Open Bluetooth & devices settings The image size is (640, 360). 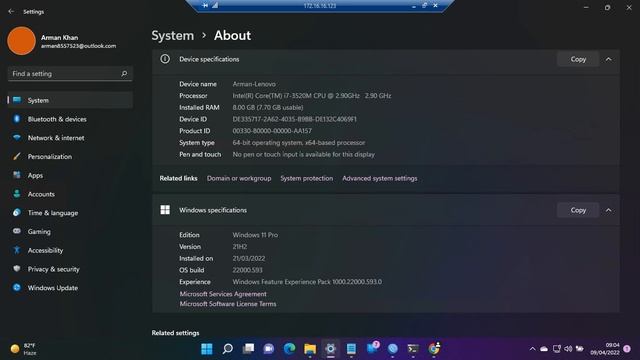pyautogui.click(x=70, y=119)
